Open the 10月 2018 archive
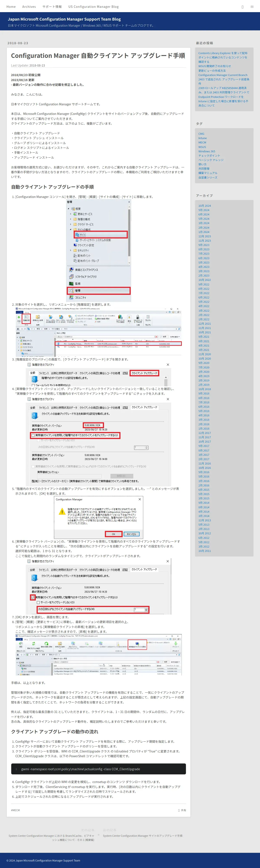 pos(205,390)
